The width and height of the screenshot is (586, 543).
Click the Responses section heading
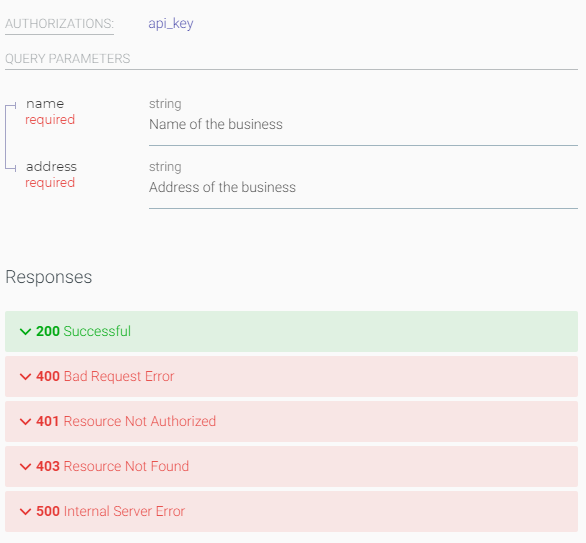pos(49,277)
